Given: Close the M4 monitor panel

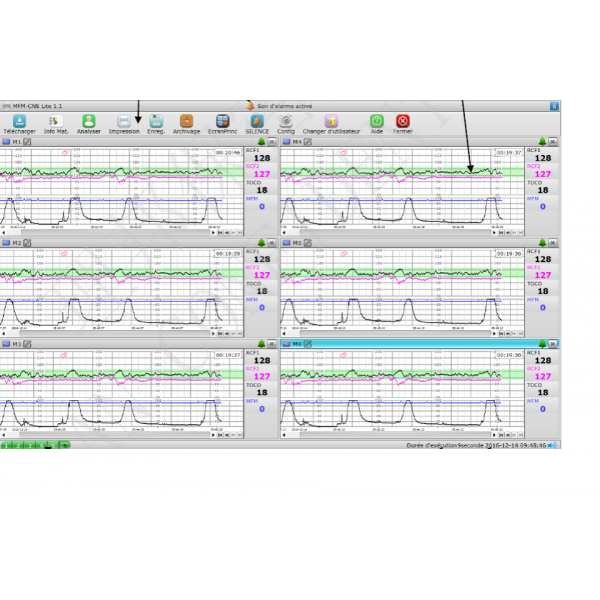Looking at the screenshot, I should 553,142.
